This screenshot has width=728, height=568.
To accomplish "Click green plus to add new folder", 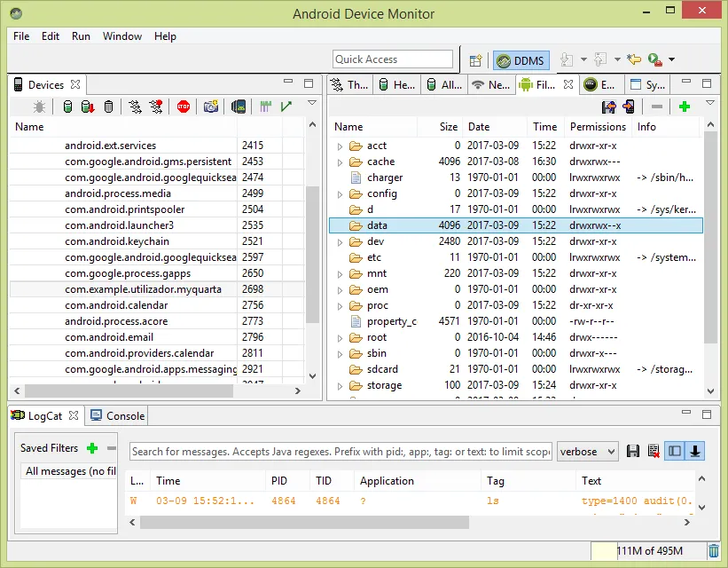I will pos(684,106).
